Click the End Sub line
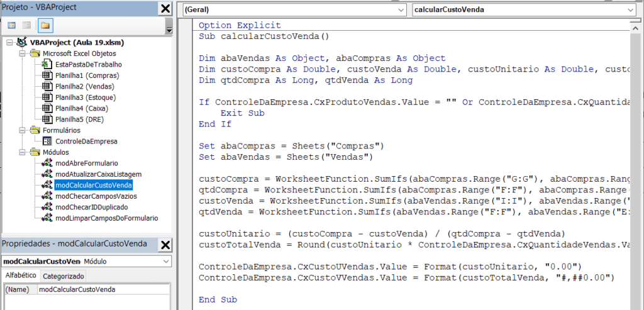Screen dimensions: 644x310 pos(218,300)
